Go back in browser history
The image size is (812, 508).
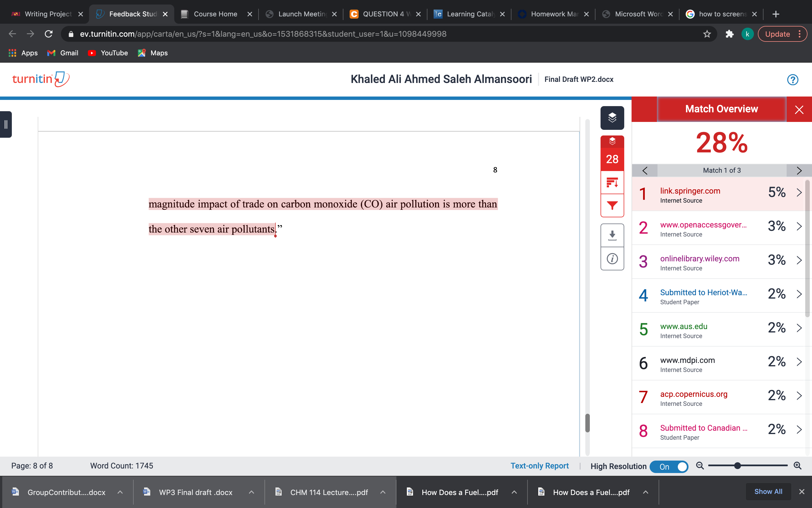pyautogui.click(x=12, y=34)
